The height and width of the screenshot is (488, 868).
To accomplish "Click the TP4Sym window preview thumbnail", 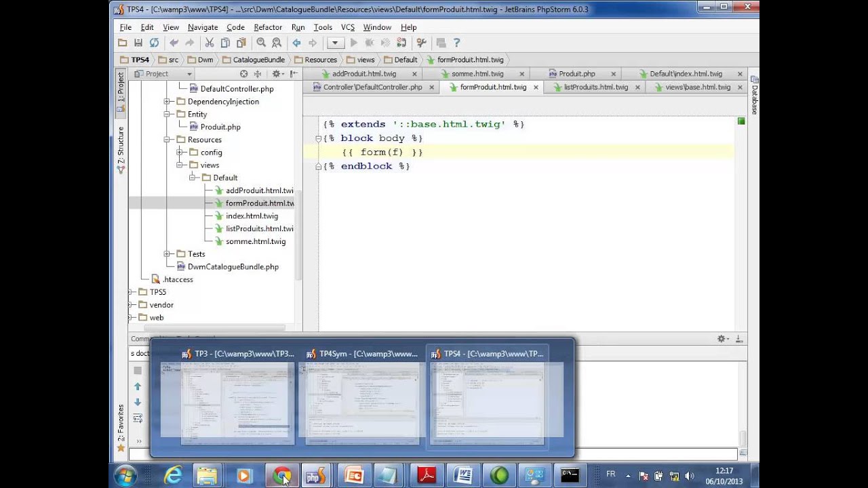I will pyautogui.click(x=363, y=403).
